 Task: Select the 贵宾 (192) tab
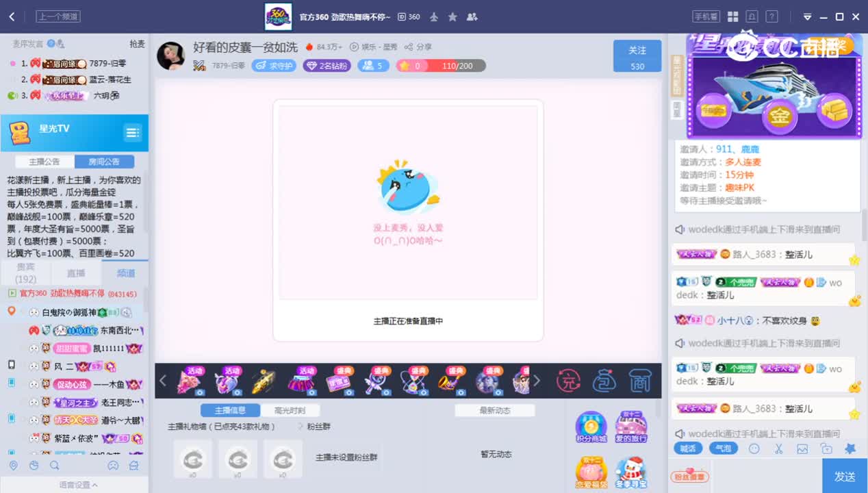click(26, 273)
